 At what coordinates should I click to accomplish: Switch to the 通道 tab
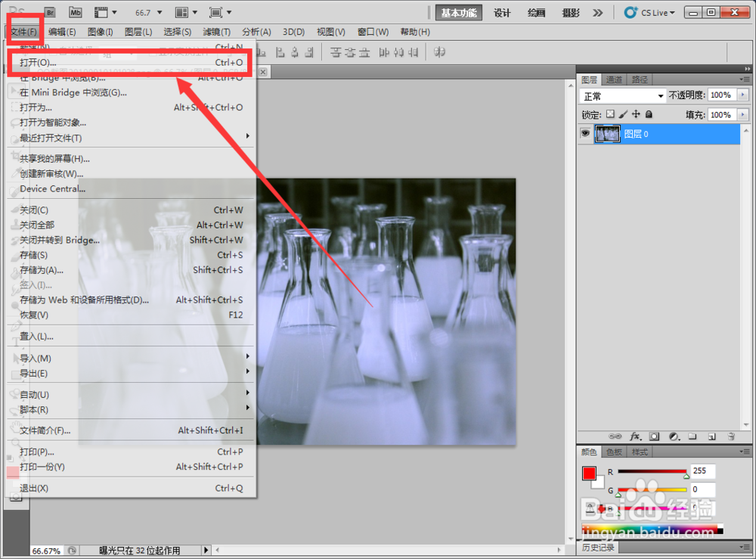click(614, 79)
